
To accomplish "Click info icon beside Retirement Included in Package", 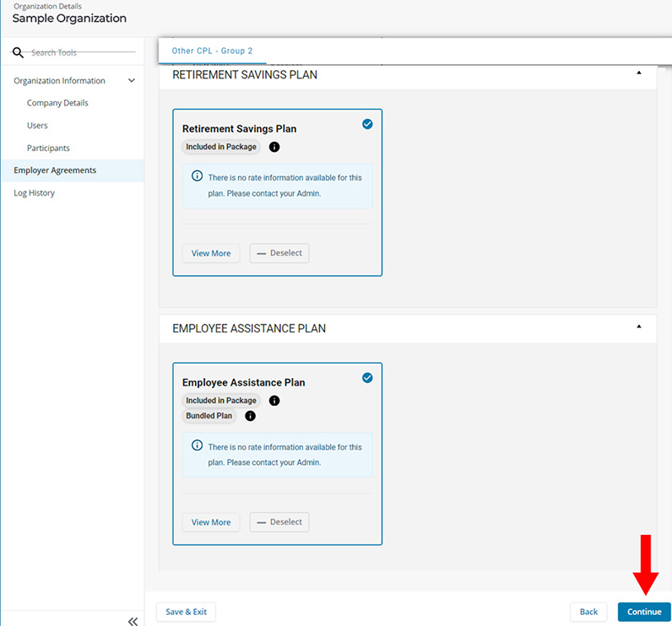I will (x=274, y=147).
